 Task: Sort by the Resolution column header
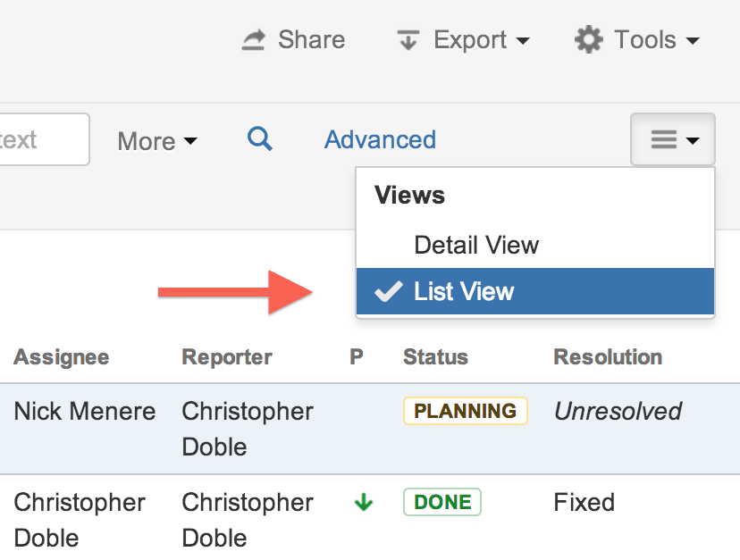[608, 357]
